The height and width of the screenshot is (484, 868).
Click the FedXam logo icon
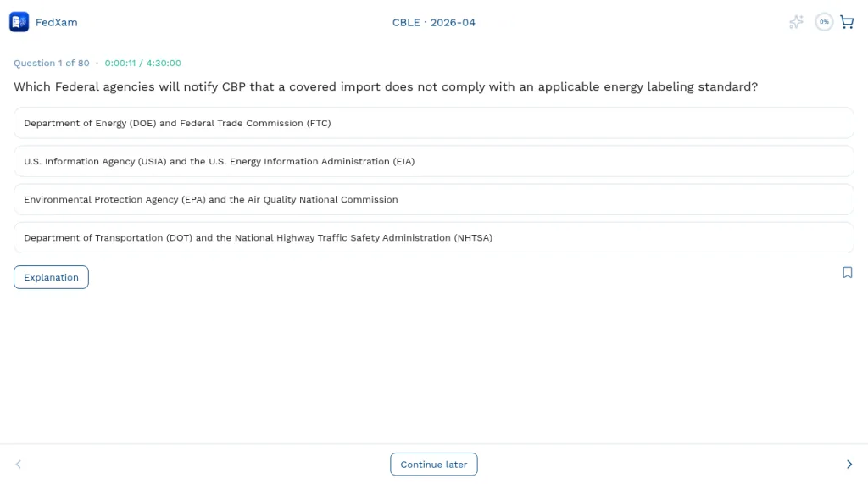pos(19,22)
